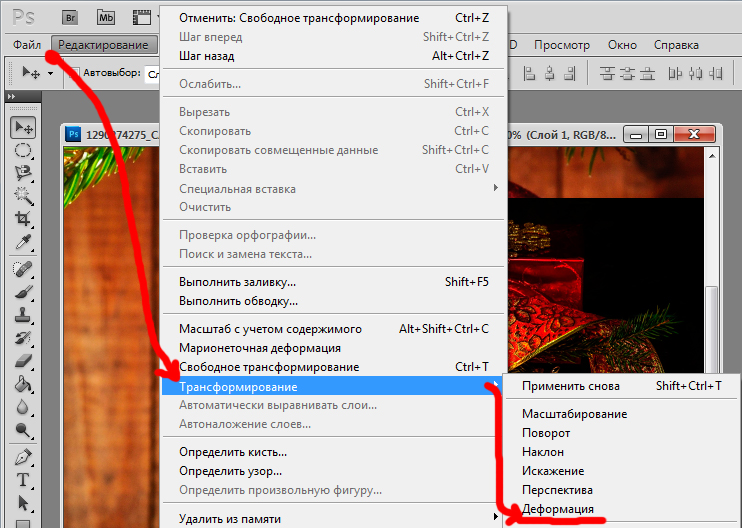Select the Dodge tool
Image resolution: width=742 pixels, height=528 pixels.
tap(23, 429)
